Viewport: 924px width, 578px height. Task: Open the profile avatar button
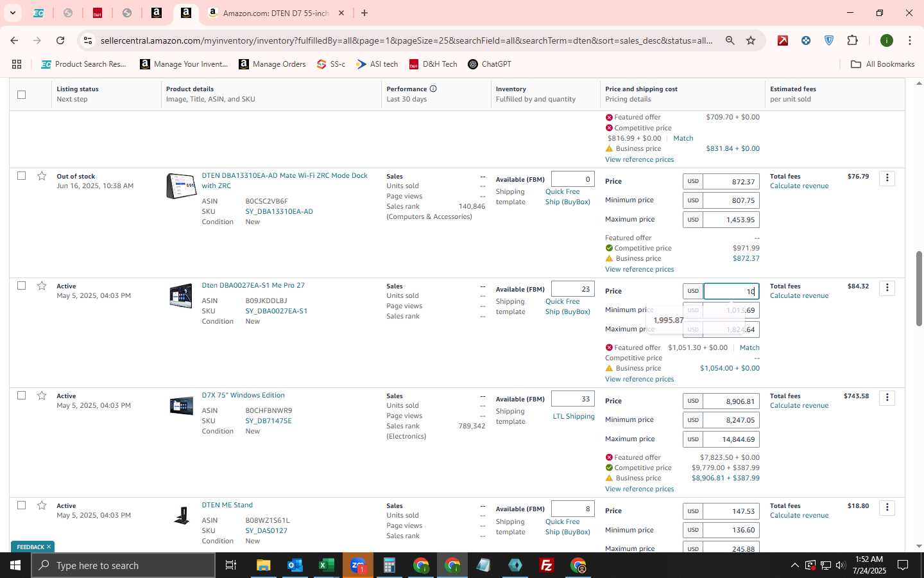[887, 40]
